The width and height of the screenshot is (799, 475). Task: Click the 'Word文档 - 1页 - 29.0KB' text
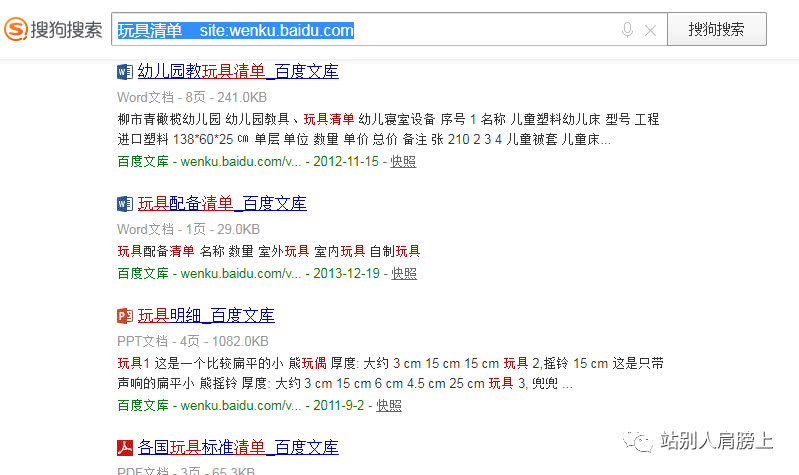click(x=189, y=229)
